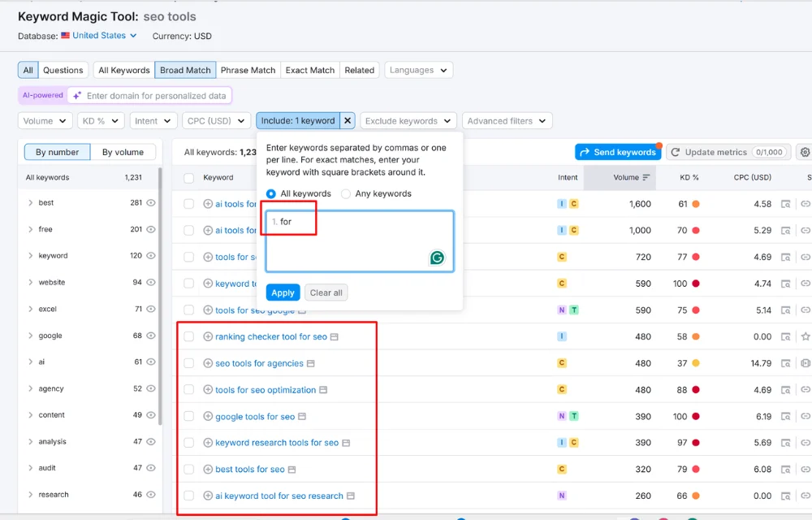Click the eye icon next to the best group
812x520 pixels.
(x=151, y=202)
